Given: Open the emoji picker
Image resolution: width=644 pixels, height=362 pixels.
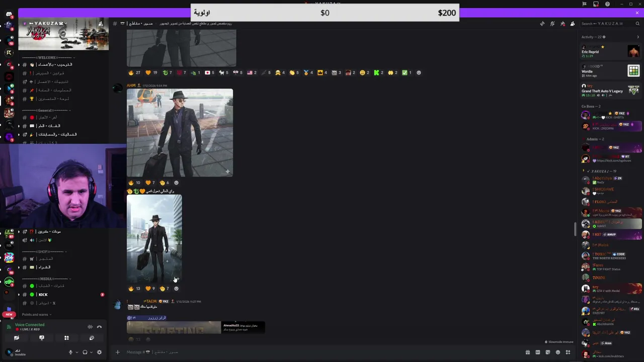Looking at the screenshot, I should point(558,352).
